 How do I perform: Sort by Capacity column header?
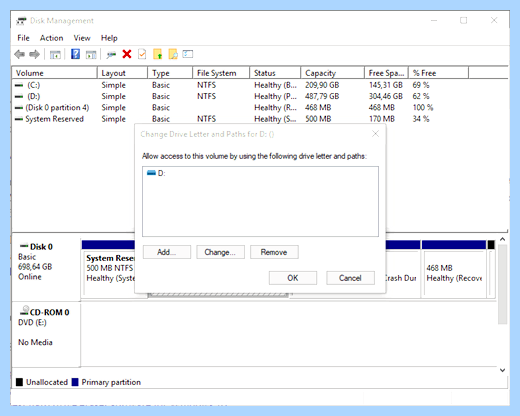332,73
